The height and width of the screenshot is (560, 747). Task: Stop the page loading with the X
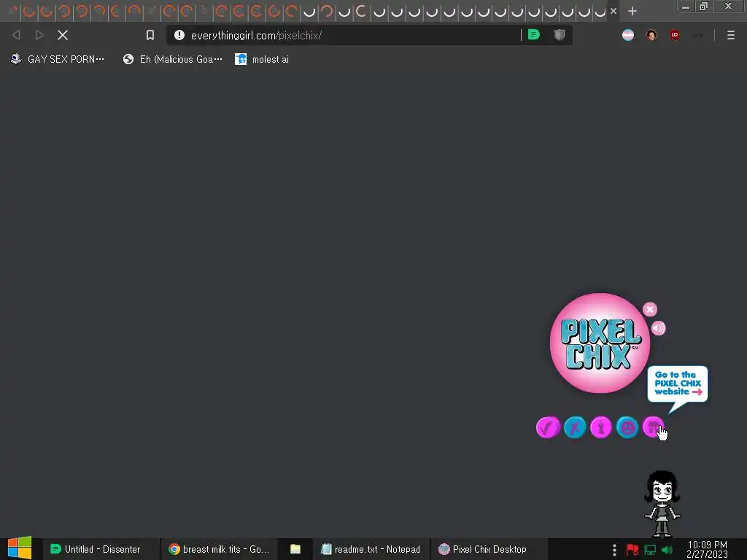(x=63, y=35)
